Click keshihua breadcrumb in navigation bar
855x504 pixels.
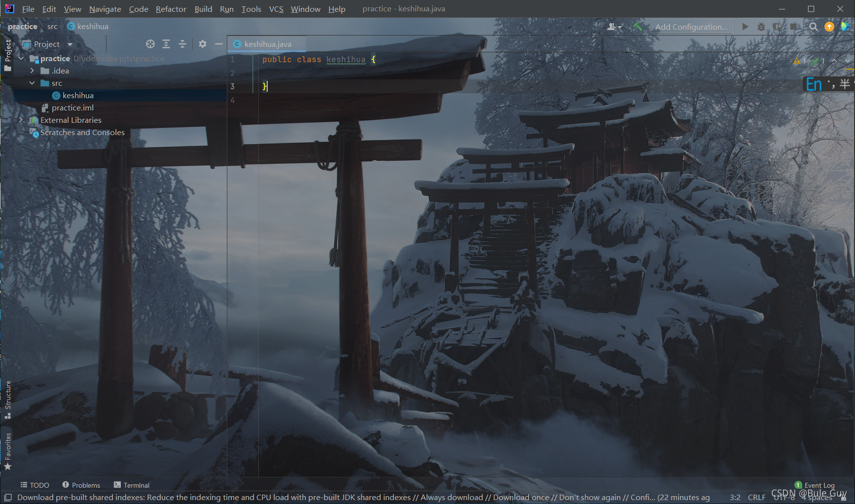tap(88, 27)
